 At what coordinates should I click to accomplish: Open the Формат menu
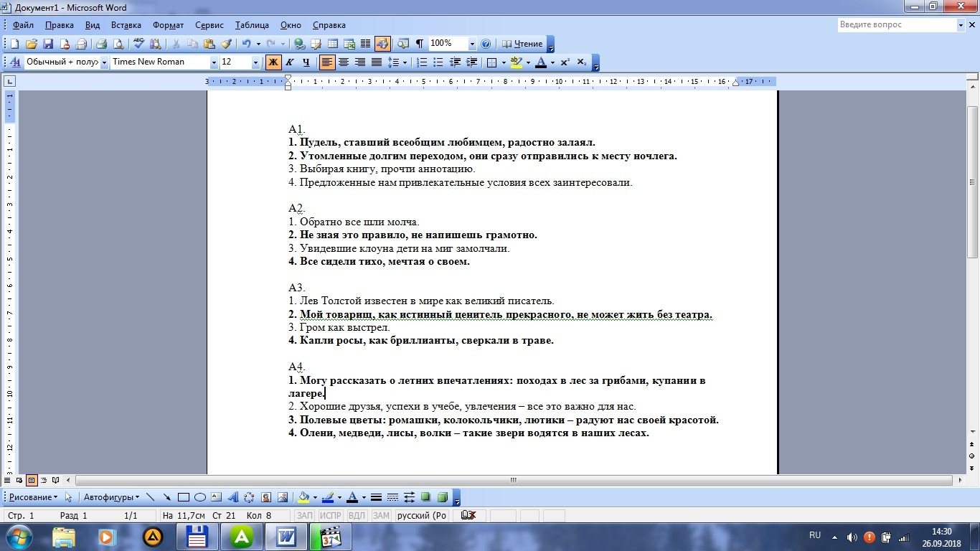pos(168,25)
